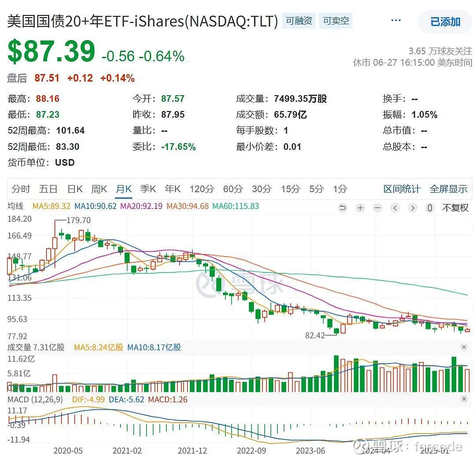Image resolution: width=476 pixels, height=461 pixels.
Task: Zoom out chart with minus icon
Action: pos(378,208)
